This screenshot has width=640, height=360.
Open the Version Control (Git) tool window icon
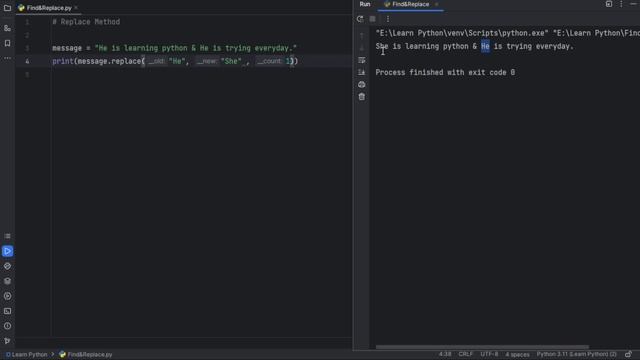pos(7,341)
